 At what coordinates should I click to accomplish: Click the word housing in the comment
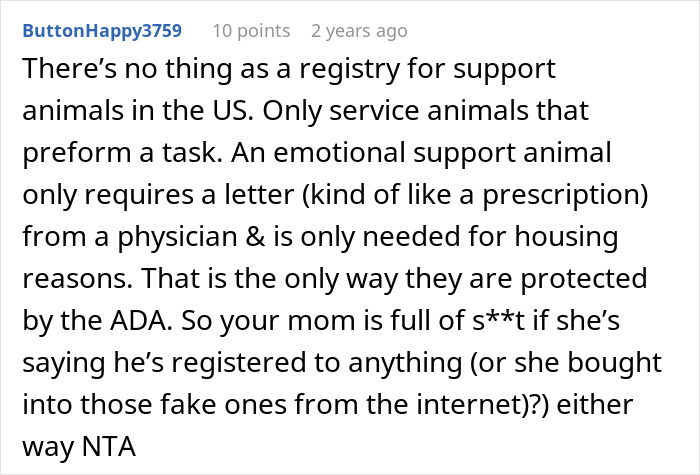tap(566, 238)
